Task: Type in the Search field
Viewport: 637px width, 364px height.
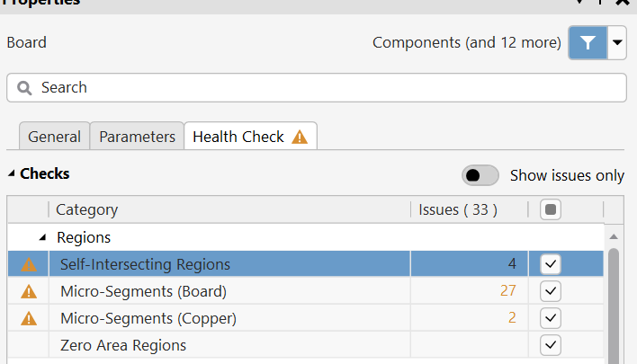Action: [324, 88]
